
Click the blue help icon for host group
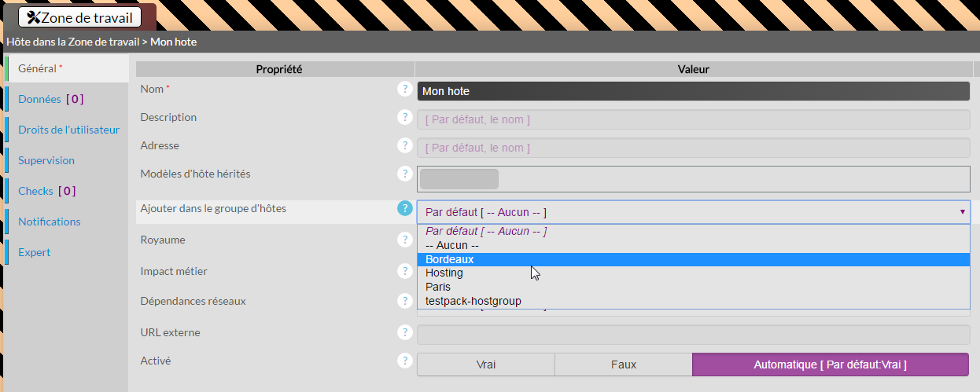click(x=405, y=209)
